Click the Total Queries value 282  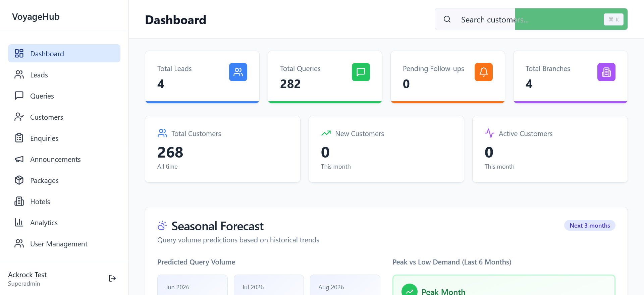click(290, 84)
